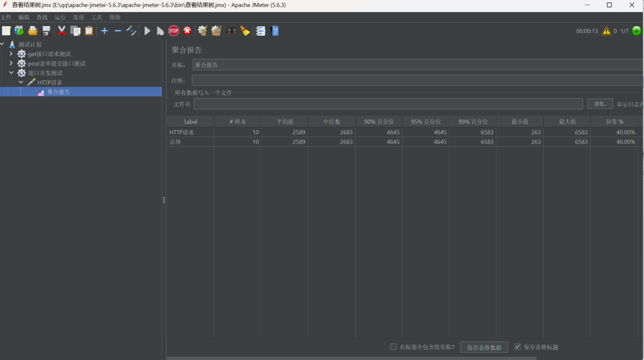Viewport: 644px width, 360px height.
Task: Click the horizontal scrollbar at bottom
Action: [x=351, y=358]
